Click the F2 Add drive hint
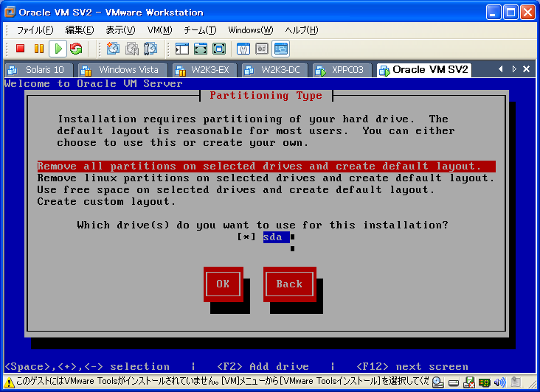Screen dimensions: 540x392 tap(263, 366)
